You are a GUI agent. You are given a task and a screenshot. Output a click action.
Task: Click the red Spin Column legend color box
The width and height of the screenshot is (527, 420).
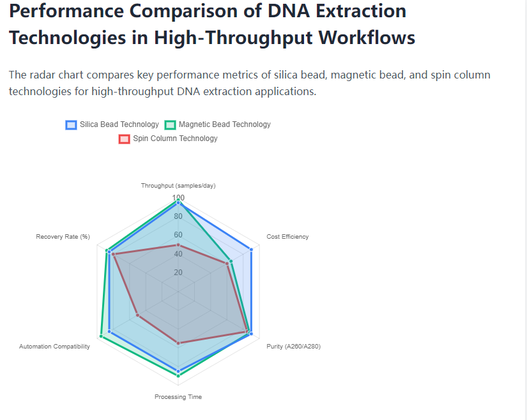coord(125,139)
